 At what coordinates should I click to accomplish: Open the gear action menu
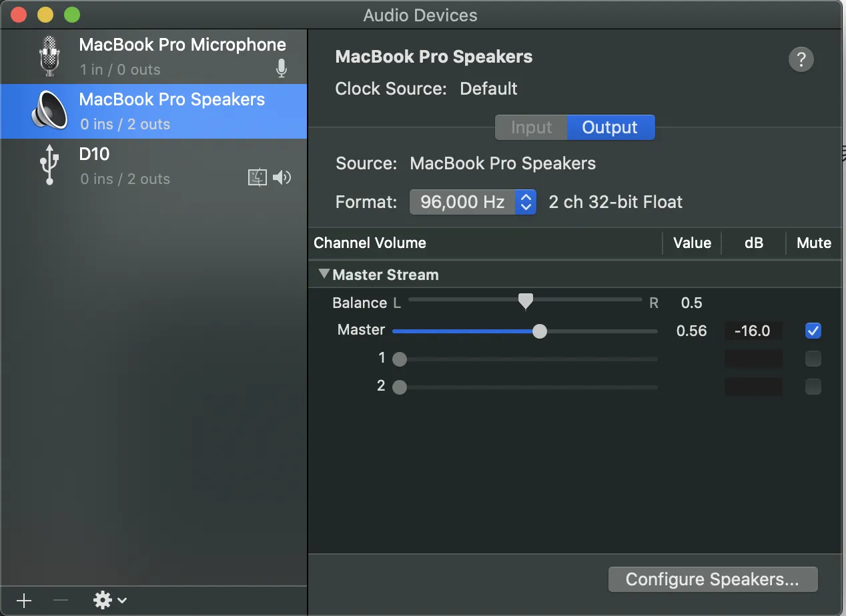point(109,601)
